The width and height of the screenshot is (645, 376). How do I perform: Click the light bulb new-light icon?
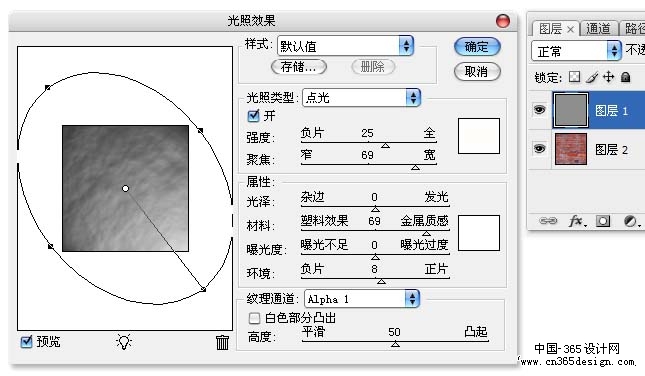point(124,342)
